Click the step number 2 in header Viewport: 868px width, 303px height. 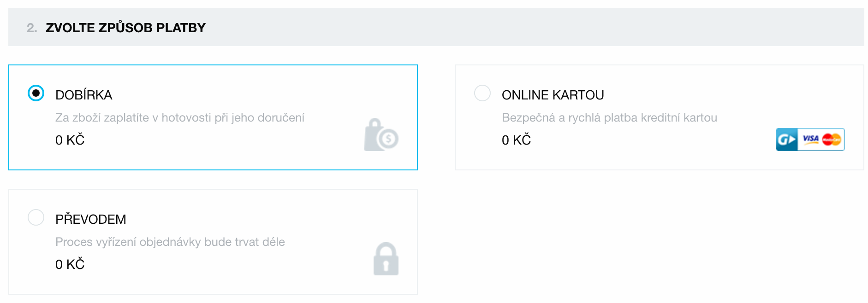(32, 28)
